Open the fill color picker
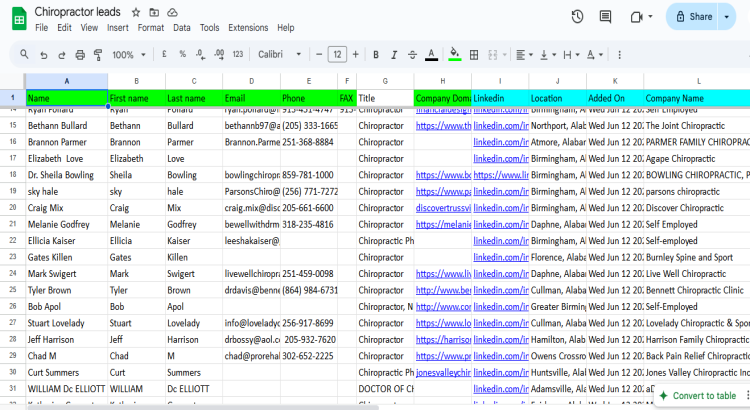The image size is (750, 410). [455, 54]
